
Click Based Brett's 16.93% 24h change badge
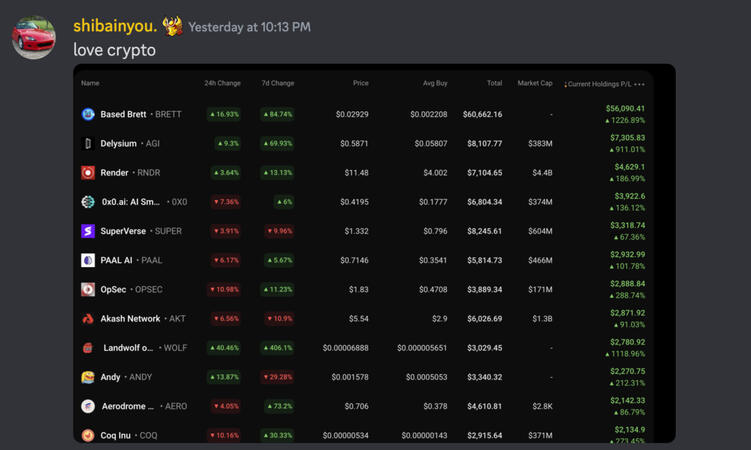(x=224, y=114)
